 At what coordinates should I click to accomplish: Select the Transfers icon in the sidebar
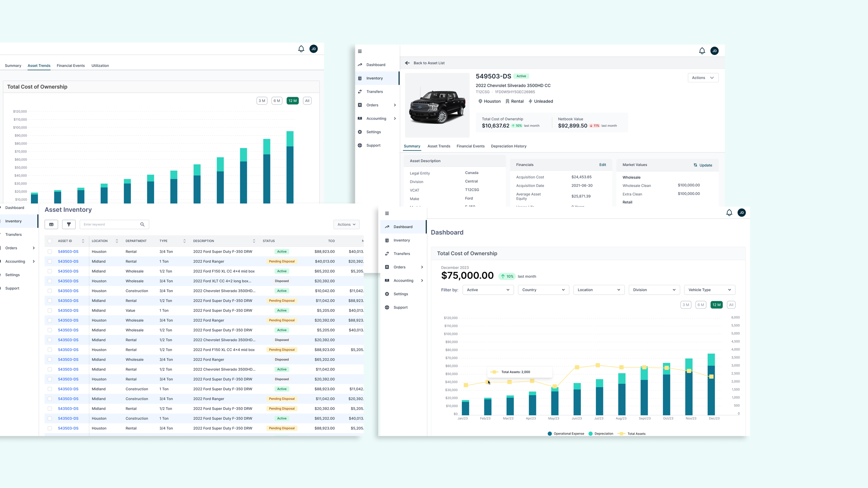(x=360, y=91)
